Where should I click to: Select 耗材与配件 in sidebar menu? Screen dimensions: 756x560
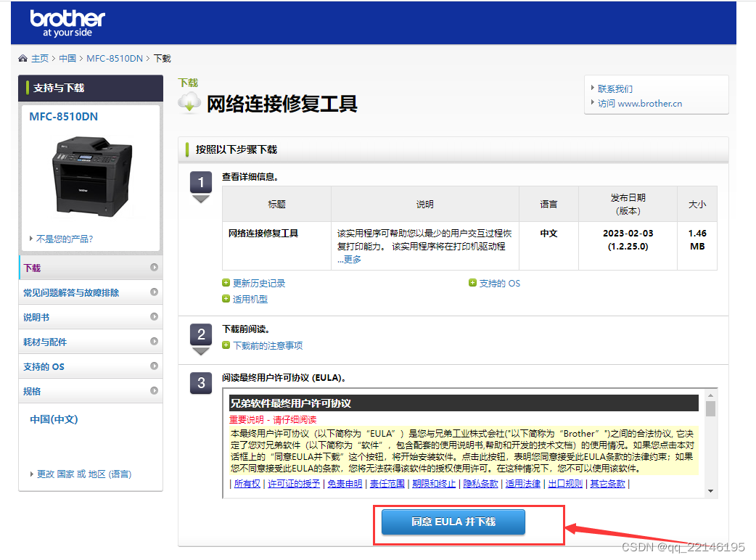tap(91, 342)
